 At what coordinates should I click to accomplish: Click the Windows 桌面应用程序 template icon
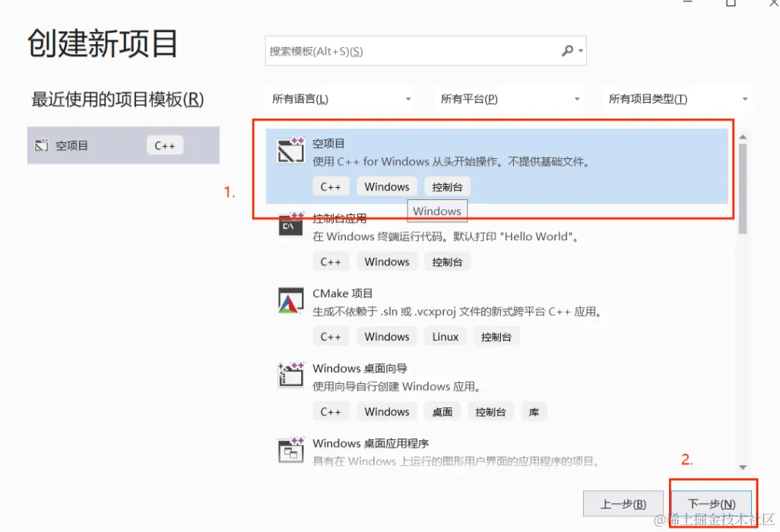[x=291, y=449]
